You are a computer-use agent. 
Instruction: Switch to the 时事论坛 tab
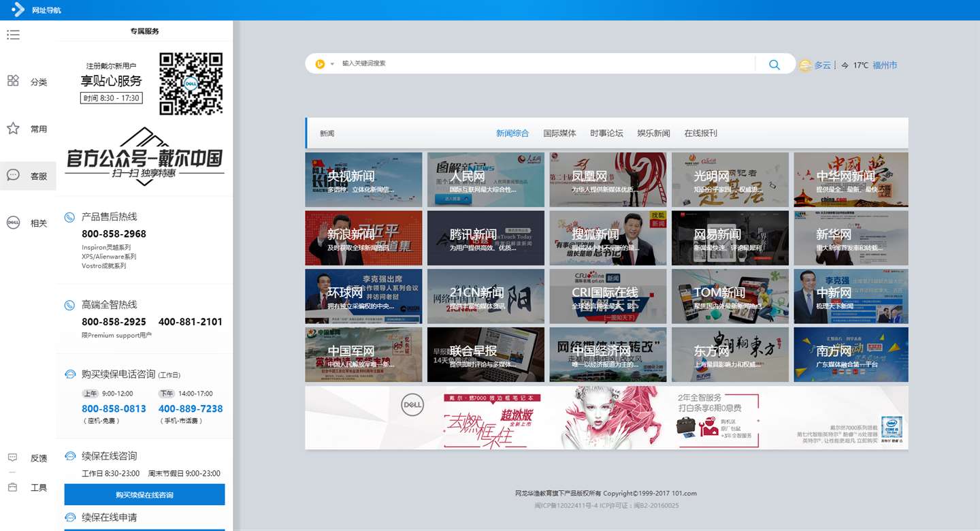tap(606, 133)
